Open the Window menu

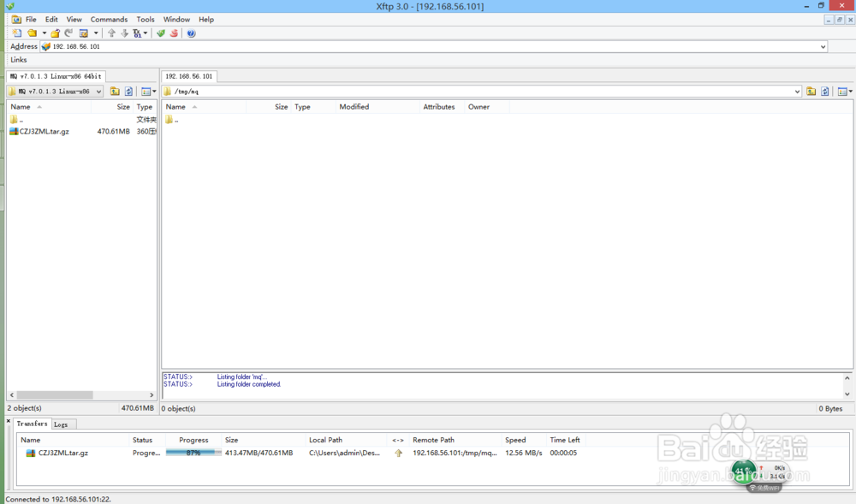coord(176,19)
